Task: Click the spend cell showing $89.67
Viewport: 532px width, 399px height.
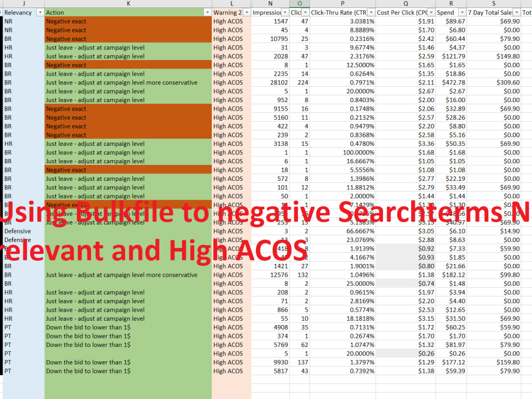Action: click(451, 21)
